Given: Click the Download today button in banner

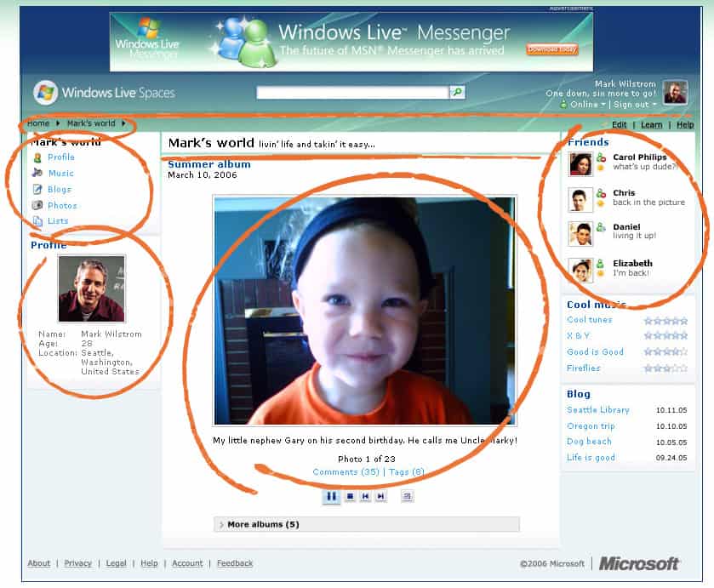Looking at the screenshot, I should (x=552, y=49).
